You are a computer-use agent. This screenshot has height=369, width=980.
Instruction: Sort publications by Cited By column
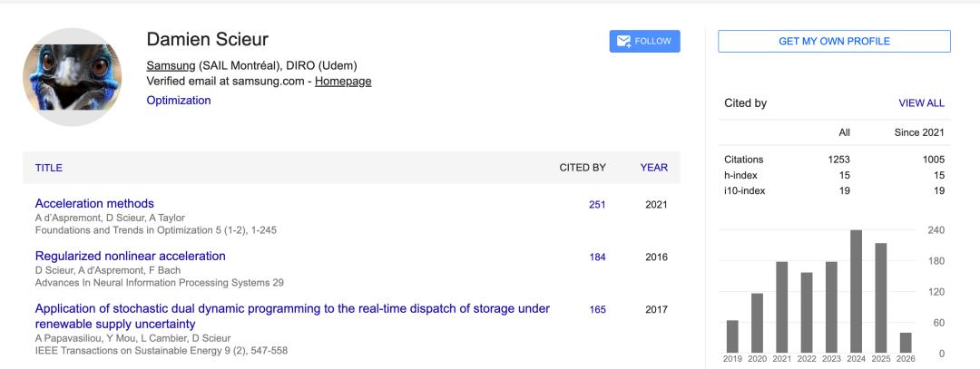(582, 168)
